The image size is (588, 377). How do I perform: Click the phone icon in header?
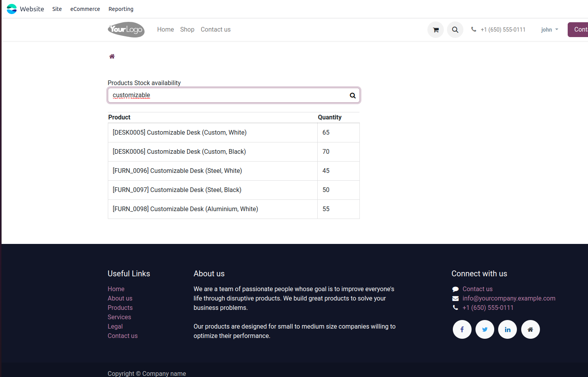(x=474, y=29)
